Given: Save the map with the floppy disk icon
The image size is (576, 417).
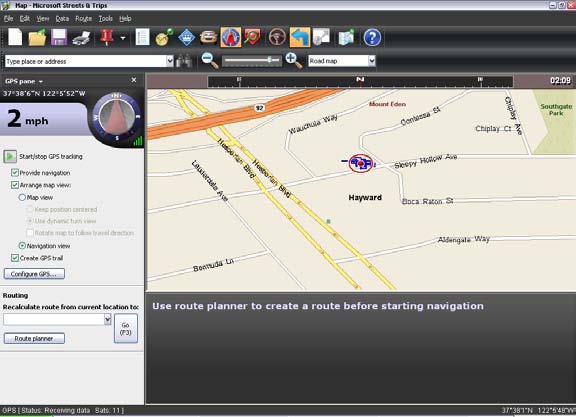Looking at the screenshot, I should coord(59,37).
